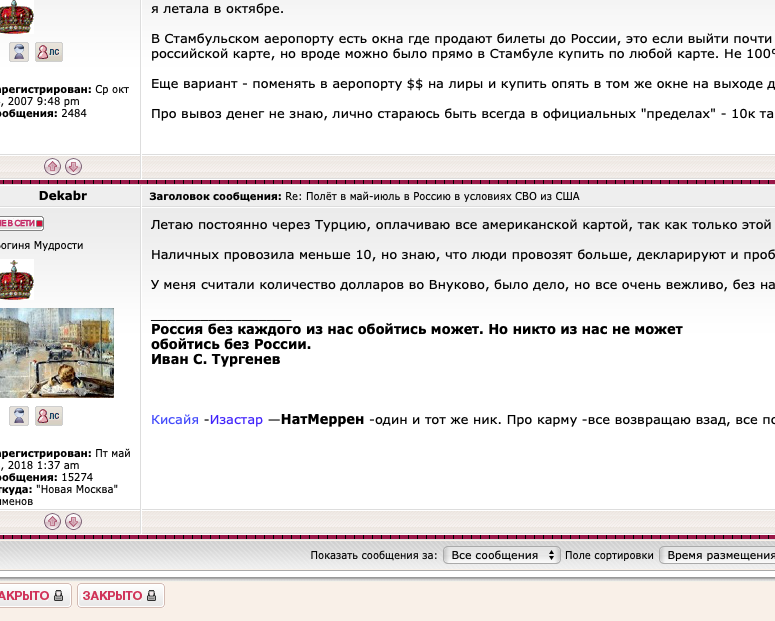Open the 'Изастар' link in the signature
This screenshot has height=621, width=775.
coord(236,420)
